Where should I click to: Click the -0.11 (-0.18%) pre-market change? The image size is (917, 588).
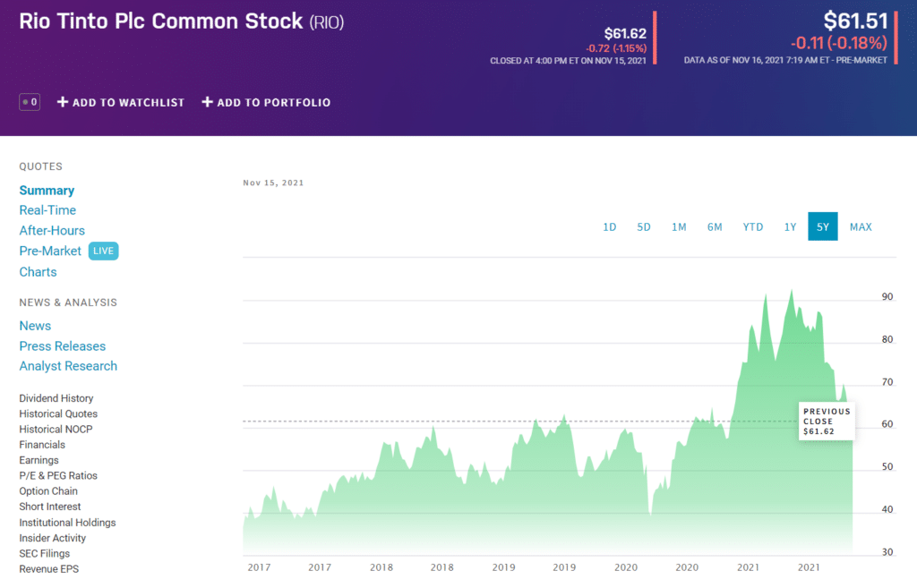point(838,43)
